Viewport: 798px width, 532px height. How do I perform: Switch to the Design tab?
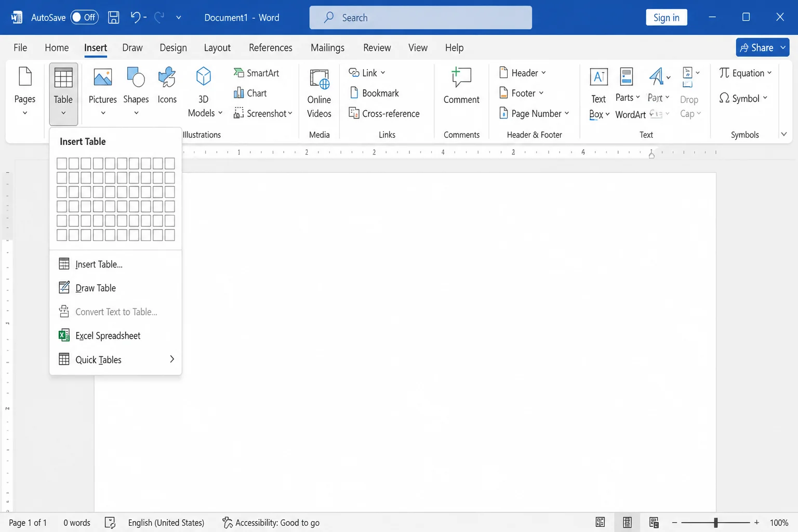(x=173, y=48)
